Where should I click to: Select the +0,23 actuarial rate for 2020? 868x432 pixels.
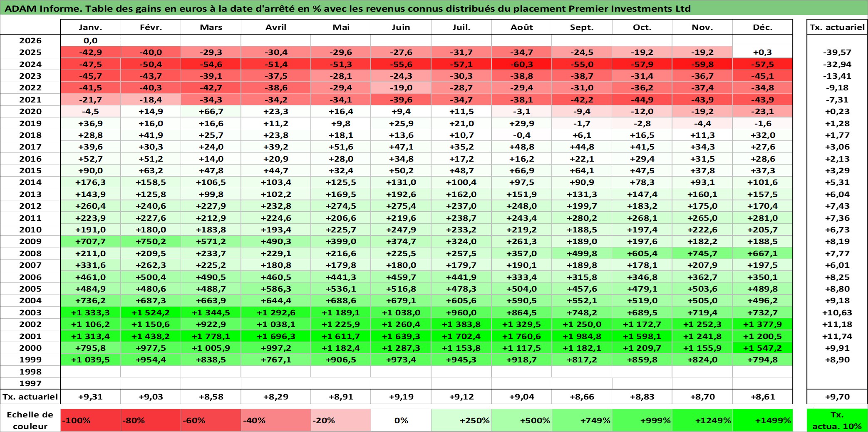click(837, 111)
